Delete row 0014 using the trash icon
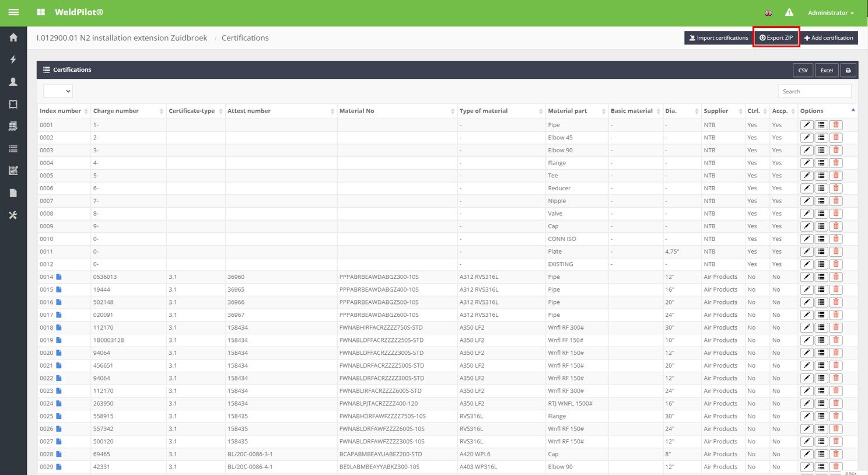Screen dimensions: 868x475 click(x=835, y=277)
